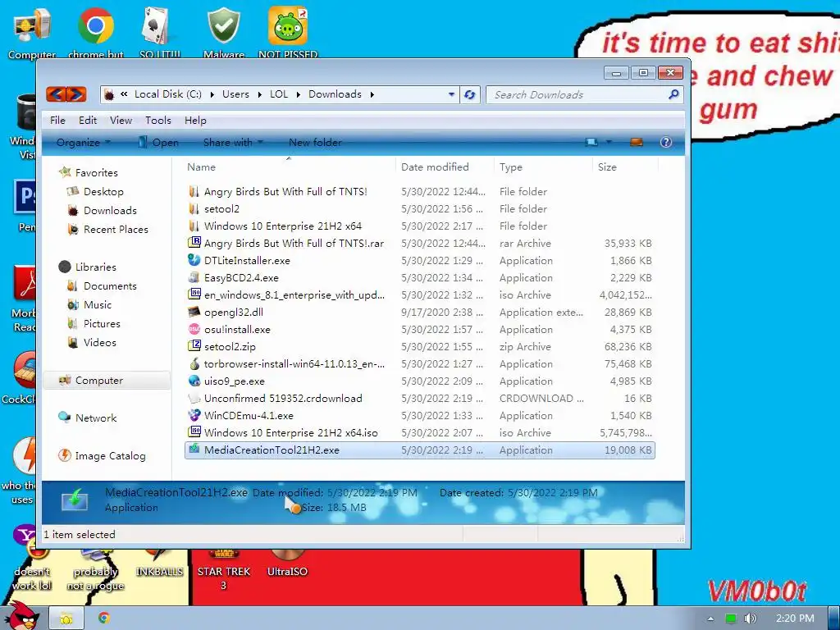This screenshot has height=630, width=840.
Task: Show hidden tray icons arrow
Action: [710, 619]
